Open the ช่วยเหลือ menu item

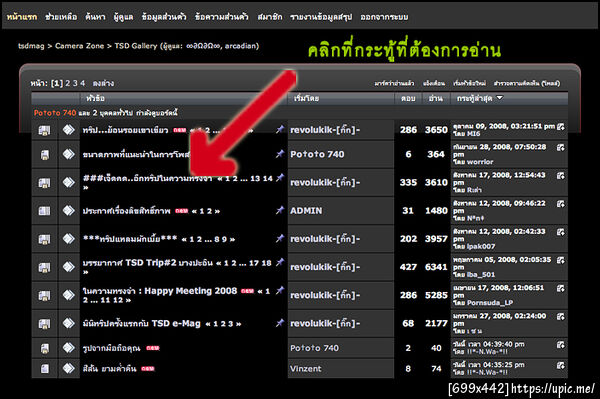[61, 17]
